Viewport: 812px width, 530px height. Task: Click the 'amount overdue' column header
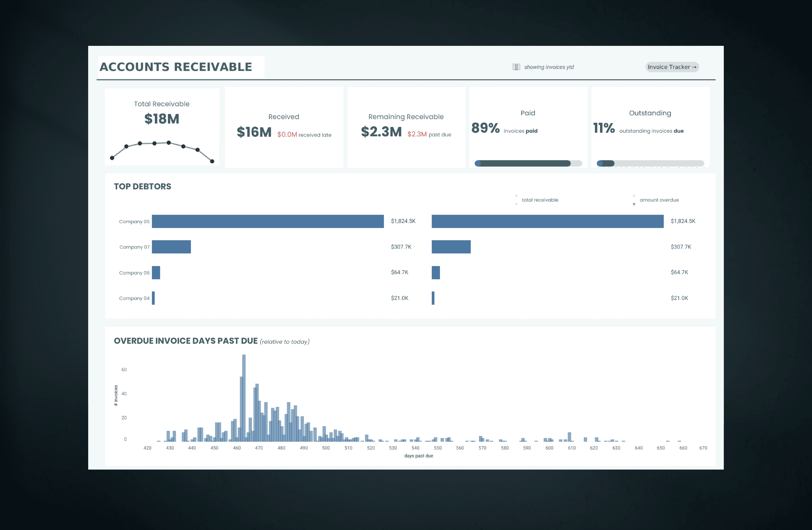[x=659, y=200]
